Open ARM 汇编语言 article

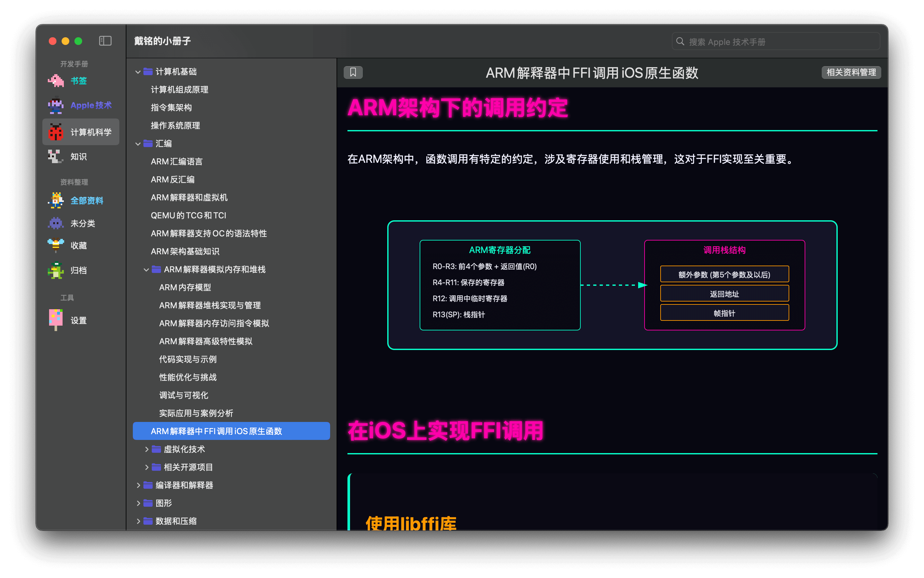point(176,161)
